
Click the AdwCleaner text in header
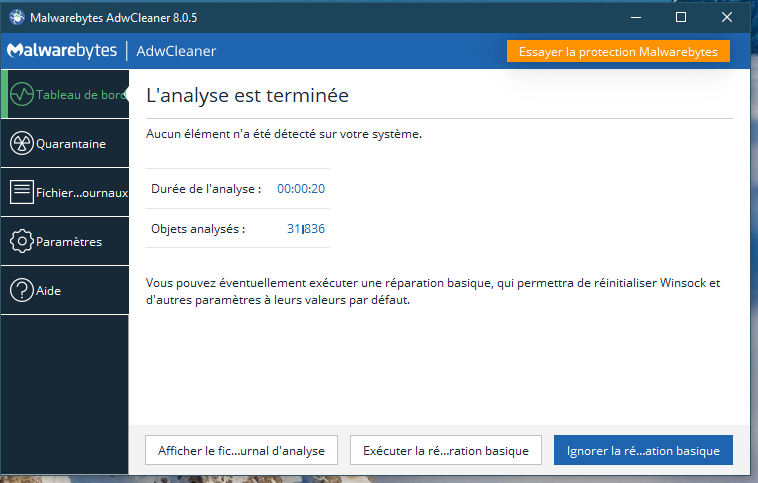point(176,51)
